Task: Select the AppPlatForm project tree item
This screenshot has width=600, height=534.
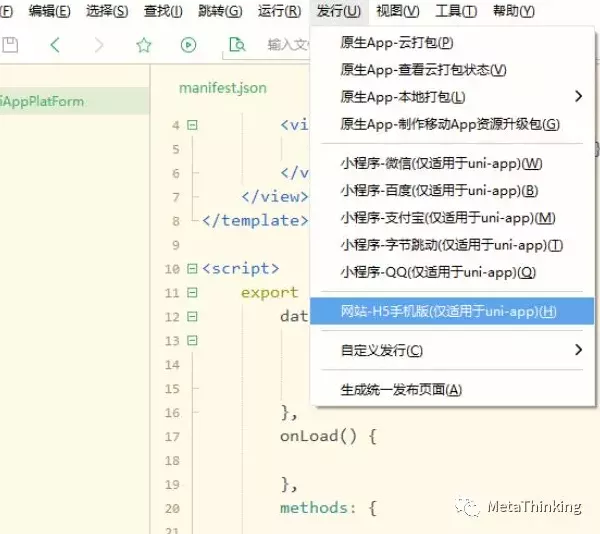Action: 75,101
